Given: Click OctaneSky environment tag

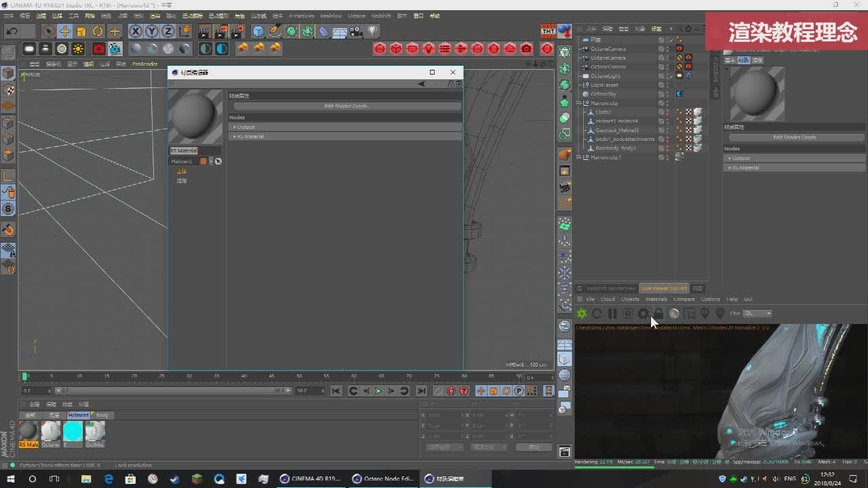Looking at the screenshot, I should pyautogui.click(x=679, y=94).
